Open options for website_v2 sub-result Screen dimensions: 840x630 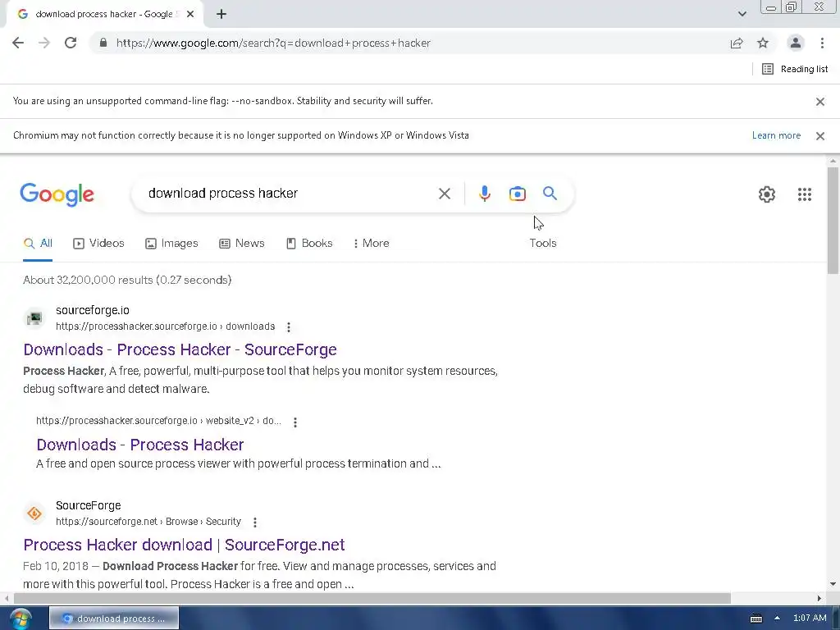[295, 422]
